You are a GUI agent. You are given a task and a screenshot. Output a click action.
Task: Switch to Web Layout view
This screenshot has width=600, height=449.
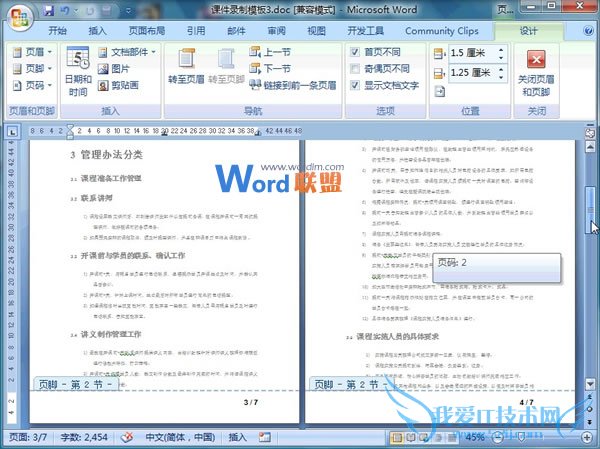coord(424,437)
